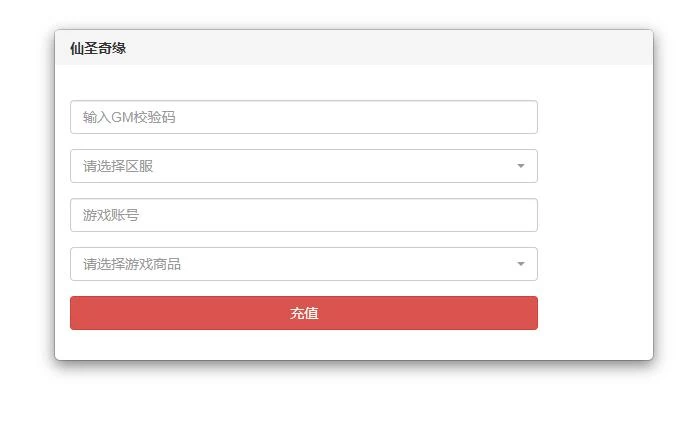Screen dimensions: 695x431
Task: Expand the server region selection list
Action: [x=303, y=166]
